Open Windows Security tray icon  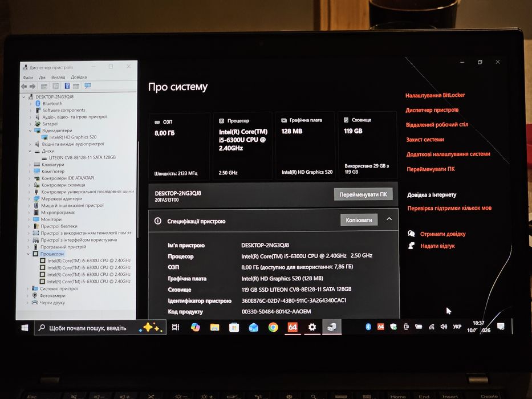(393, 327)
